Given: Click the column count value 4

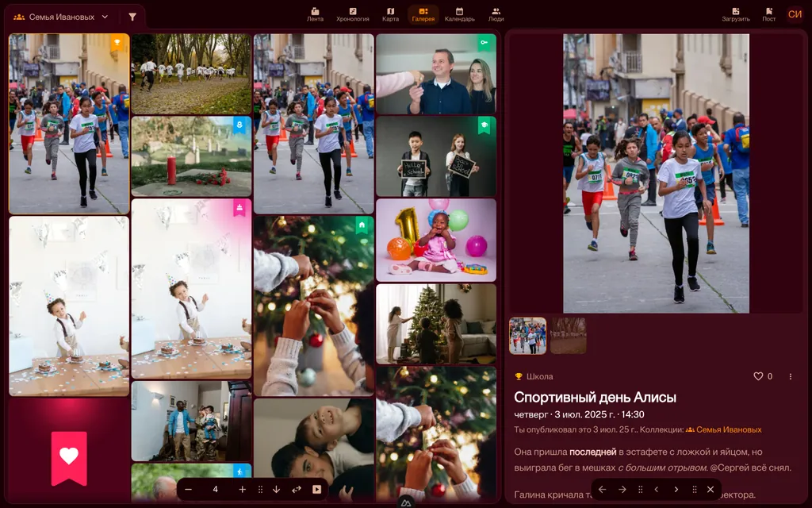Looking at the screenshot, I should tap(216, 489).
